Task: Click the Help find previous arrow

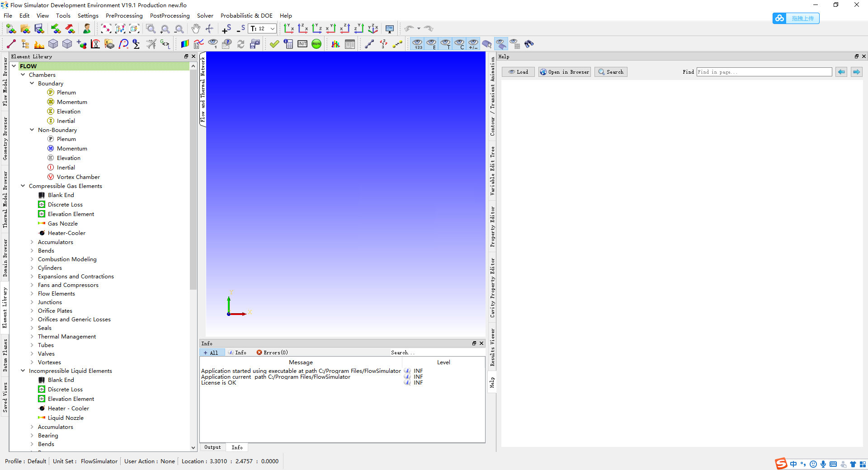Action: 841,72
